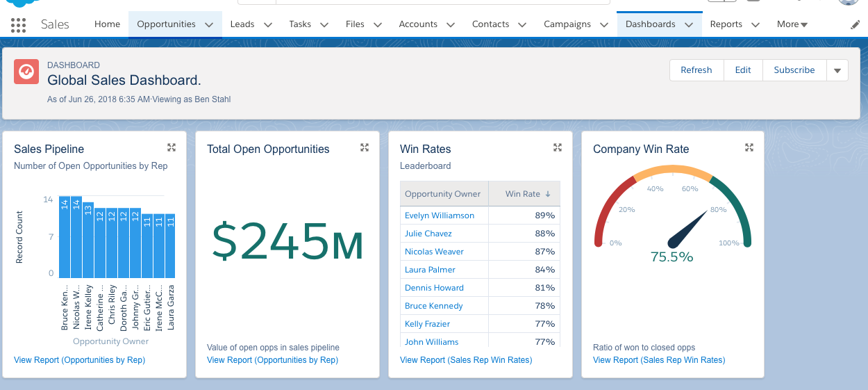This screenshot has height=390, width=868.
Task: Open the Opportunities tab dropdown chevron
Action: pyautogui.click(x=209, y=24)
